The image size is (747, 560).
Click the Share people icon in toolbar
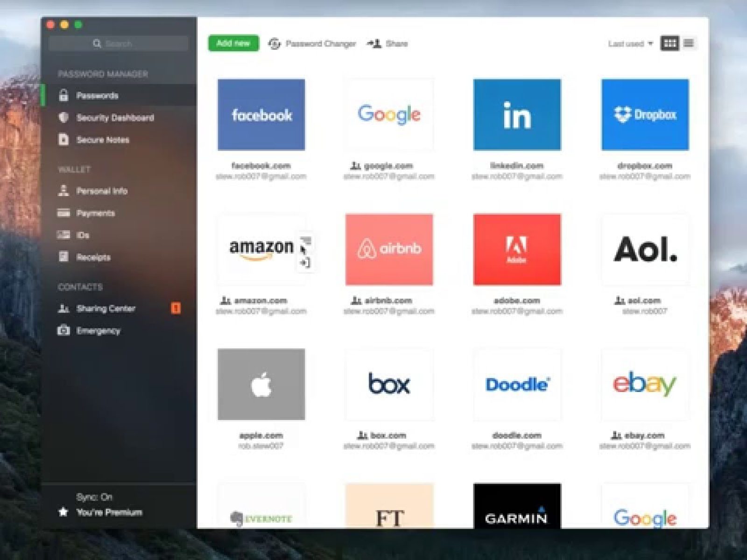[374, 43]
